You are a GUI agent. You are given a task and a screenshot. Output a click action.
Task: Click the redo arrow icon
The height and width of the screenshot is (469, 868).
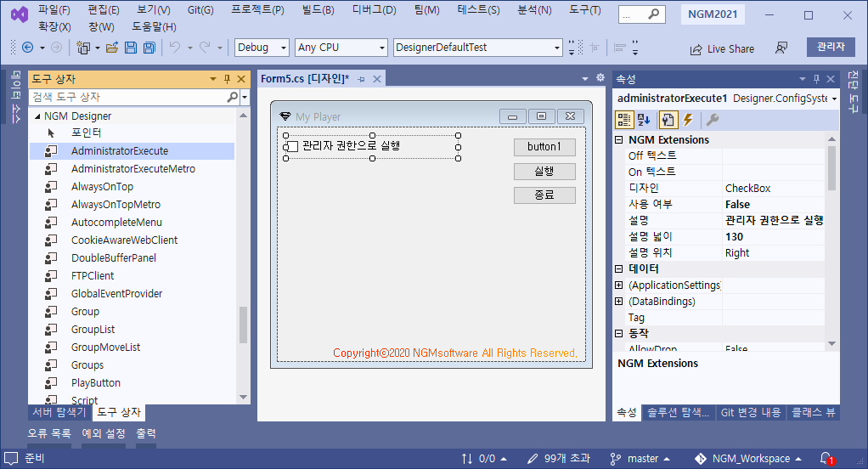pos(205,48)
